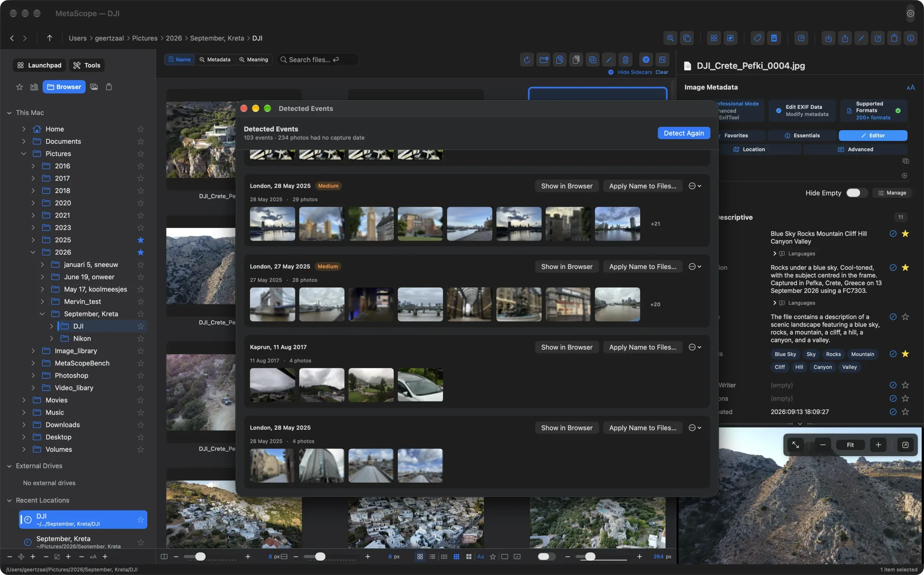Open options menu for Kaprun, 11 Aug 2017 event
The width and height of the screenshot is (924, 575).
pos(695,347)
